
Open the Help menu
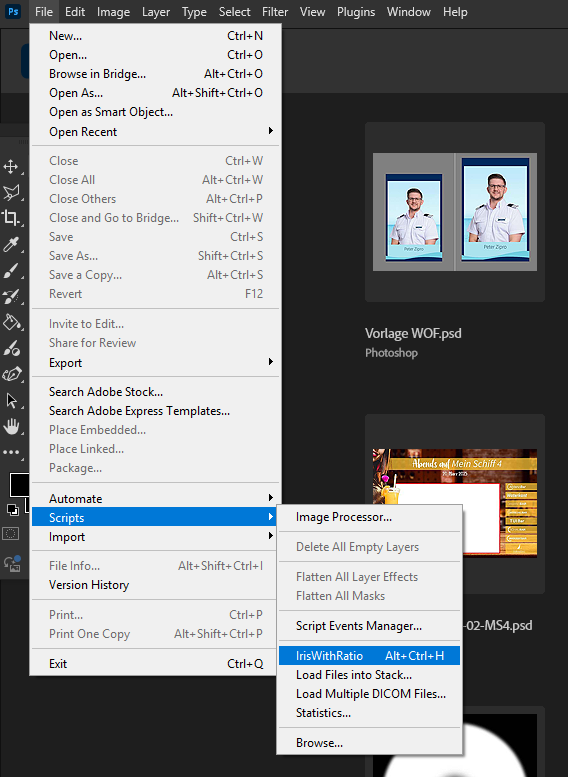455,12
